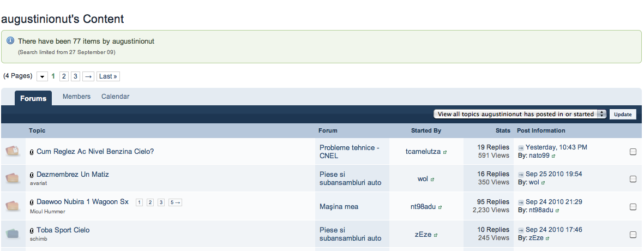644x251 pixels.
Task: Tick the checkbox for Cum Reglez Ac Nivel Benzina Cielo
Action: tap(633, 152)
